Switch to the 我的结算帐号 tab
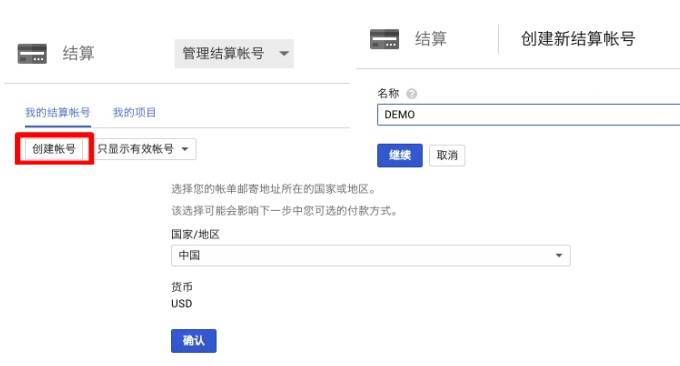Screen dimensions: 680x366 coord(58,113)
